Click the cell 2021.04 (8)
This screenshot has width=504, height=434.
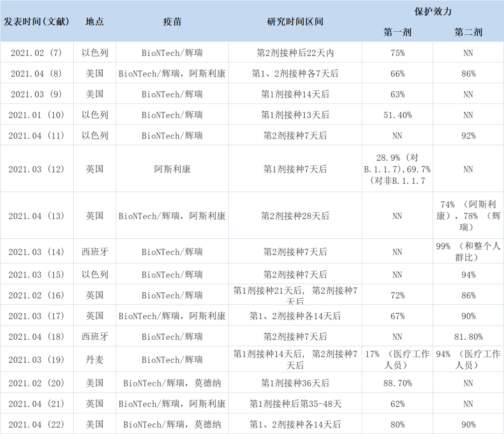[37, 74]
